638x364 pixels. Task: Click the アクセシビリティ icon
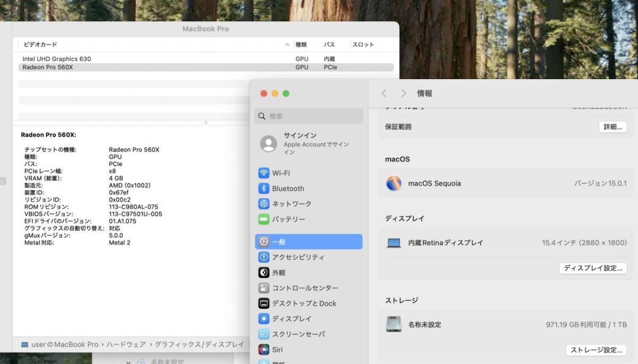pos(264,257)
